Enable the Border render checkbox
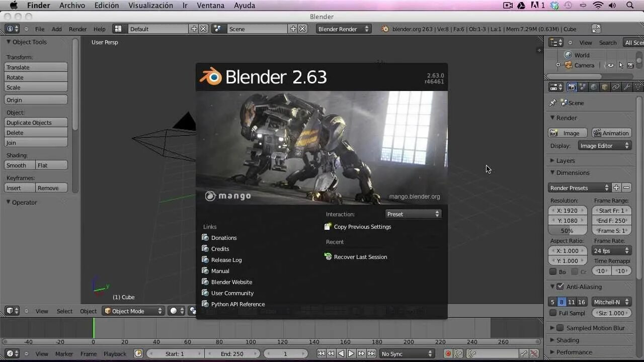 (x=553, y=271)
